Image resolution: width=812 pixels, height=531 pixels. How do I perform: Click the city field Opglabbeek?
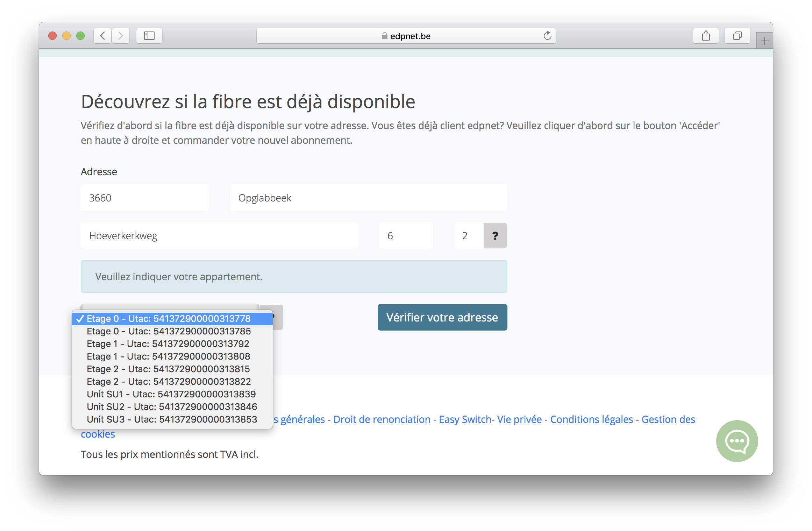[368, 198]
